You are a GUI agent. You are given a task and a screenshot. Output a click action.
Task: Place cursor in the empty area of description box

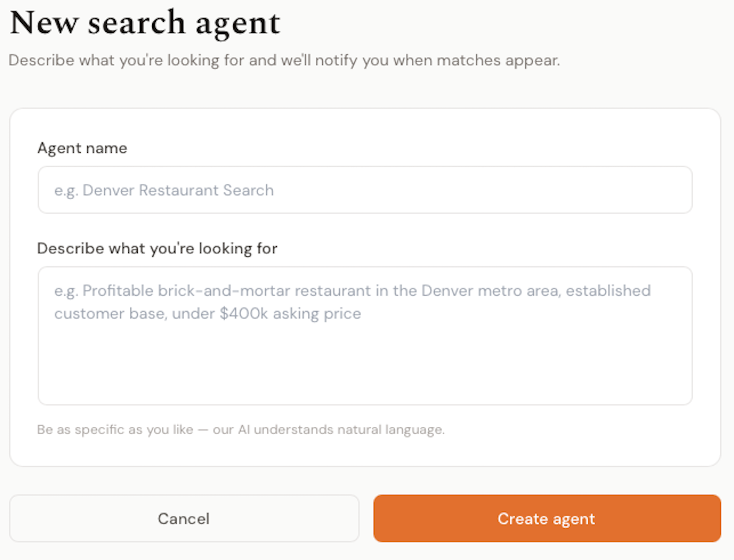(365, 363)
